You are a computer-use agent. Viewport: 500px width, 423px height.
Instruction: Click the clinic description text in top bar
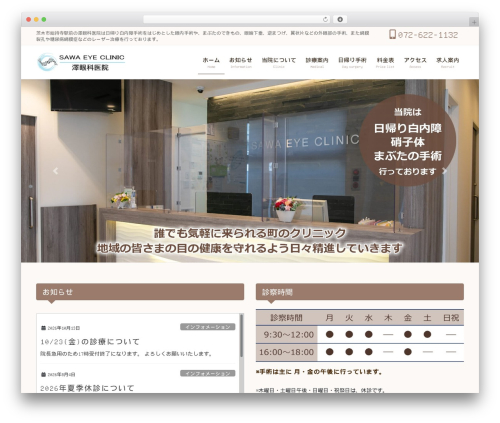(203, 36)
